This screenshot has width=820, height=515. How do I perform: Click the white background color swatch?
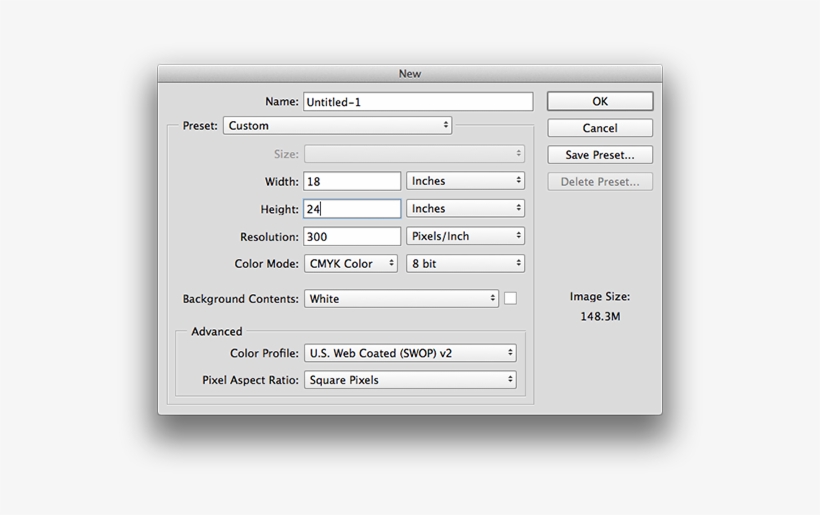click(x=510, y=299)
